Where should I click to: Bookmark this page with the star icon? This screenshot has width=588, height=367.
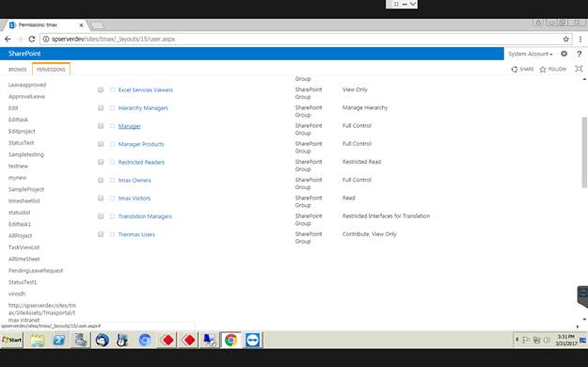pos(565,39)
